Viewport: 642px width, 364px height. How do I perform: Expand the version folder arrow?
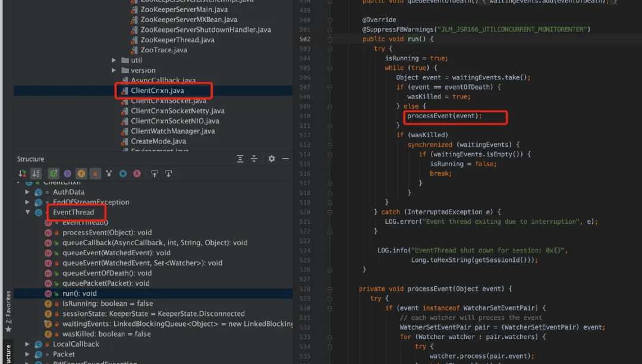(x=114, y=70)
